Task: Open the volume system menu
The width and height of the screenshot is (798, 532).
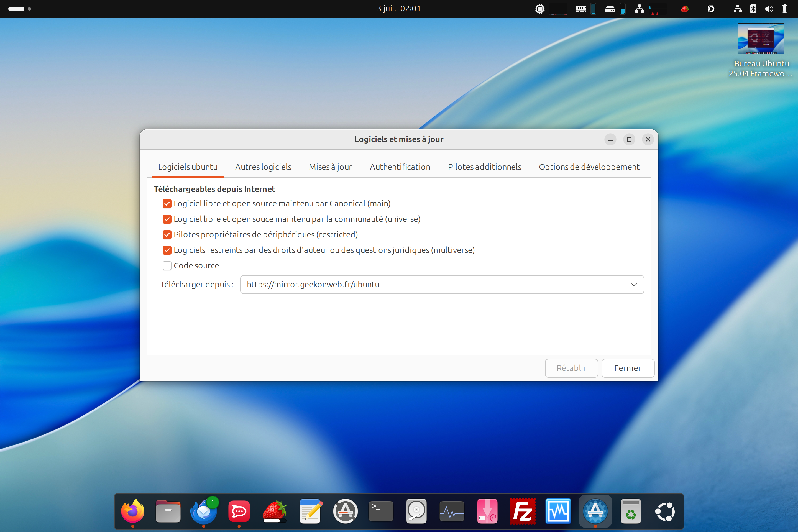Action: click(x=769, y=9)
